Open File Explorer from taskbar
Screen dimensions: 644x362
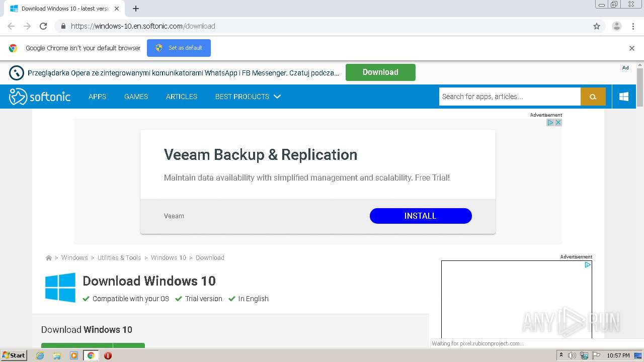tap(57, 355)
